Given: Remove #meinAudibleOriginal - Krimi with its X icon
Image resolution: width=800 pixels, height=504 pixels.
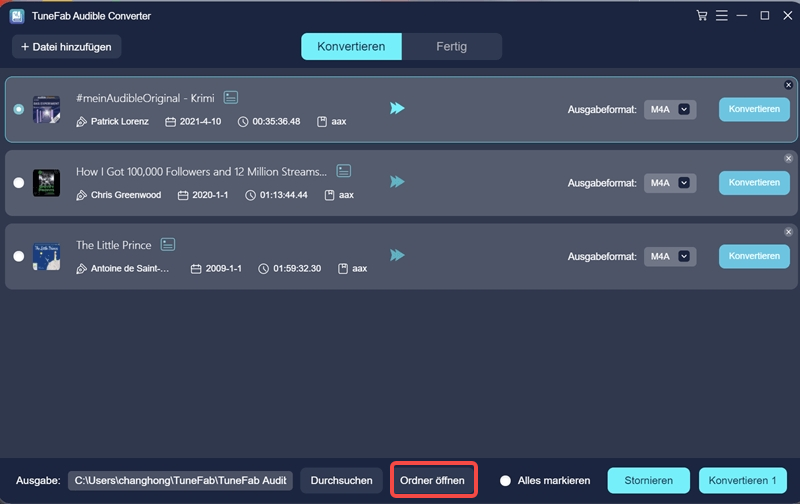Looking at the screenshot, I should pos(788,85).
